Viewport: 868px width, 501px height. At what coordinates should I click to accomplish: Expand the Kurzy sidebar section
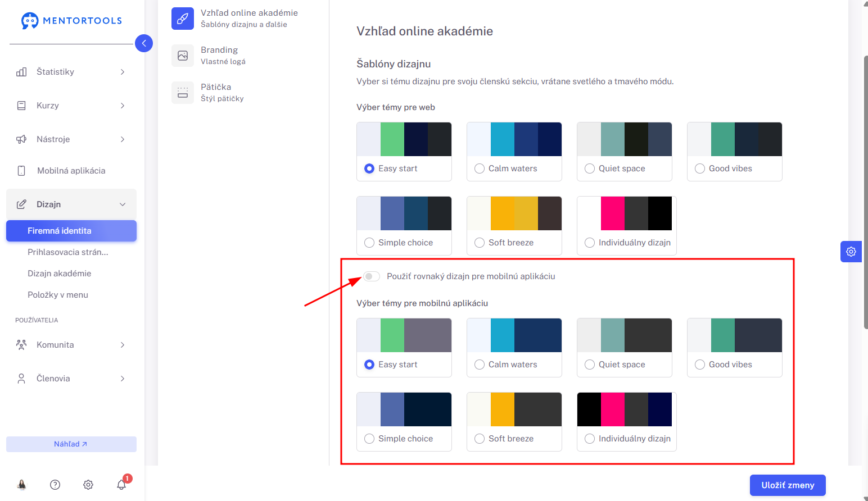click(71, 106)
